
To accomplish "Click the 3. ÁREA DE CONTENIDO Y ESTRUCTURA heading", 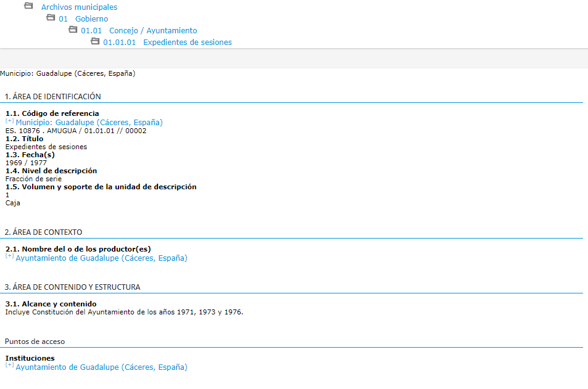I will pyautogui.click(x=72, y=287).
